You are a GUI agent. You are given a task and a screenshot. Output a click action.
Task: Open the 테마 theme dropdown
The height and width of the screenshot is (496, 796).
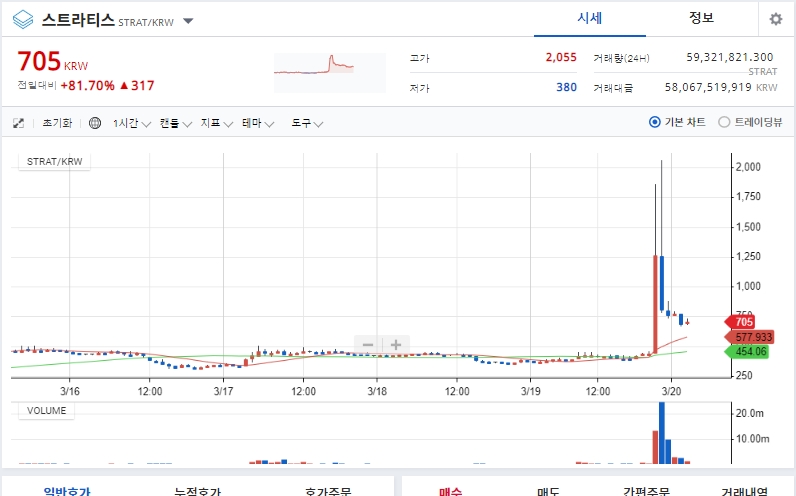258,123
